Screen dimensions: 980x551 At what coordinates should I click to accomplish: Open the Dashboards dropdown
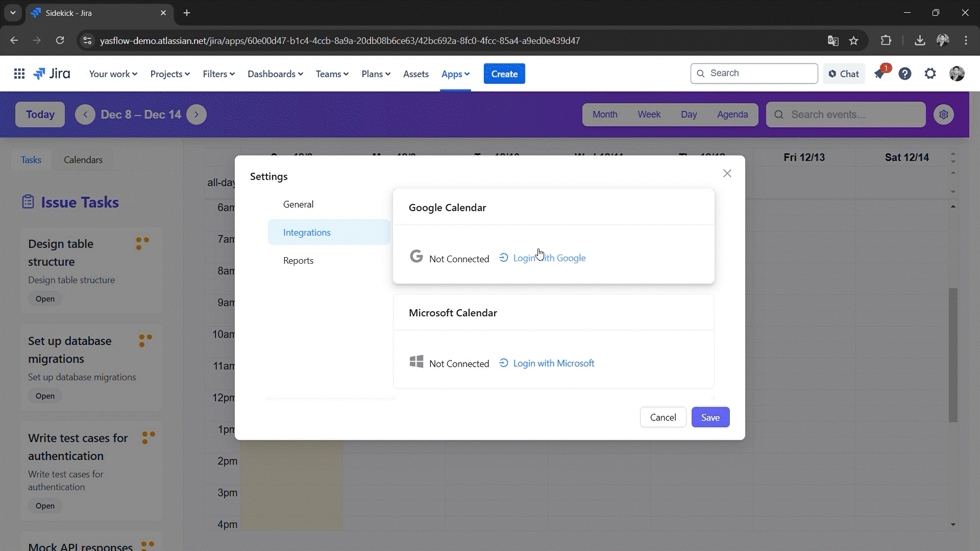click(275, 74)
